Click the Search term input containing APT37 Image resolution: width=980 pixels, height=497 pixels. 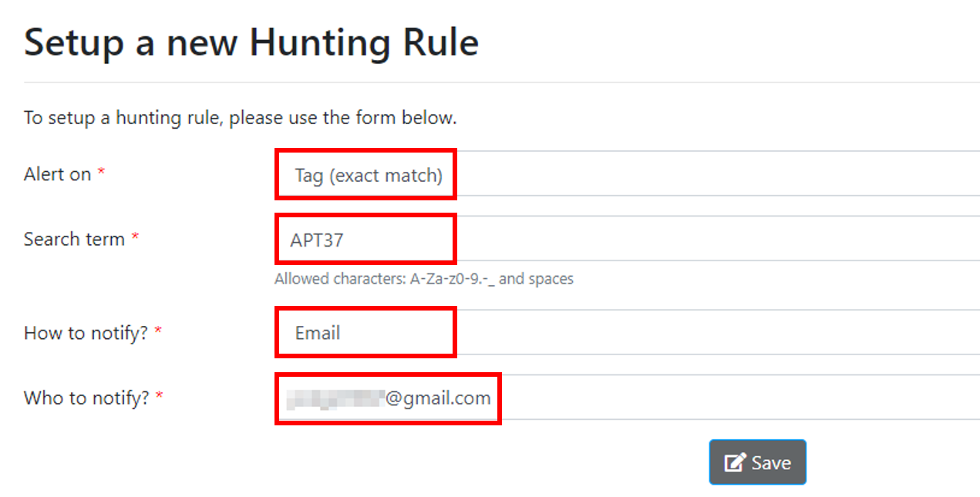point(365,239)
